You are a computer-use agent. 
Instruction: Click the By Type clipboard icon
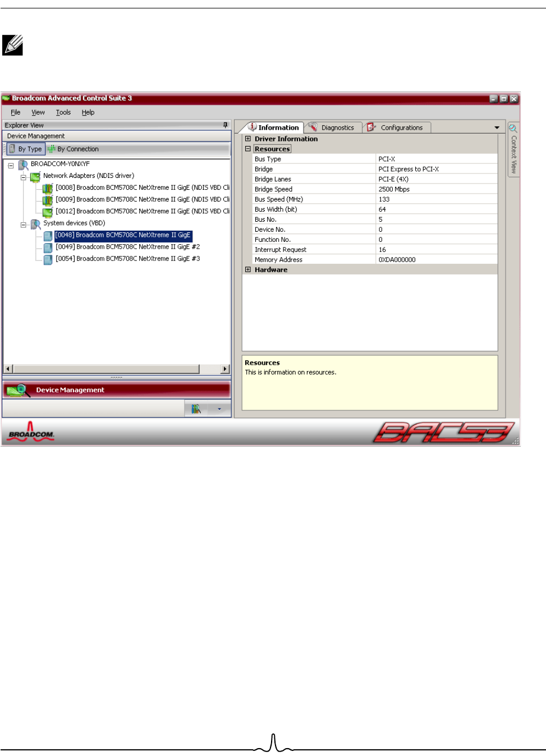pos(12,149)
